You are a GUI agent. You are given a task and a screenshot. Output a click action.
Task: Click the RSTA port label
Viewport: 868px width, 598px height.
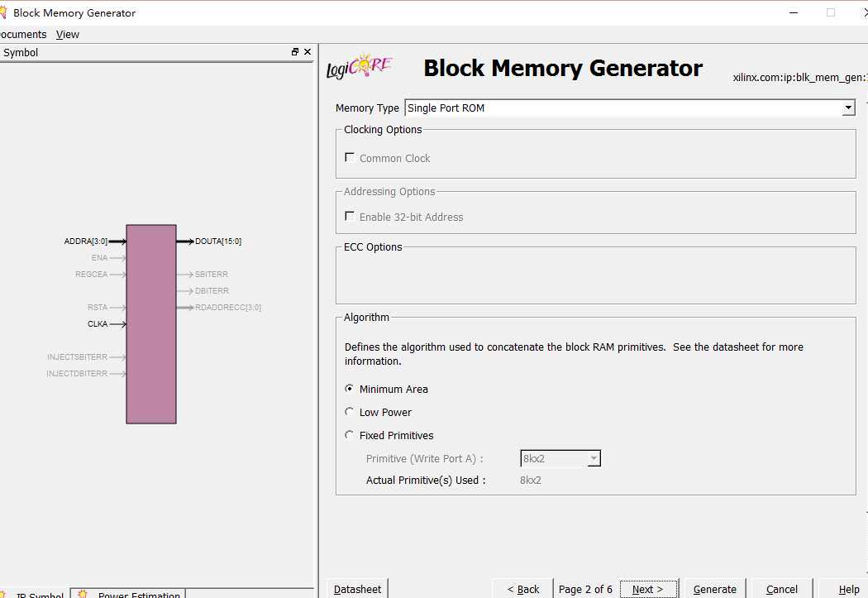pyautogui.click(x=98, y=308)
